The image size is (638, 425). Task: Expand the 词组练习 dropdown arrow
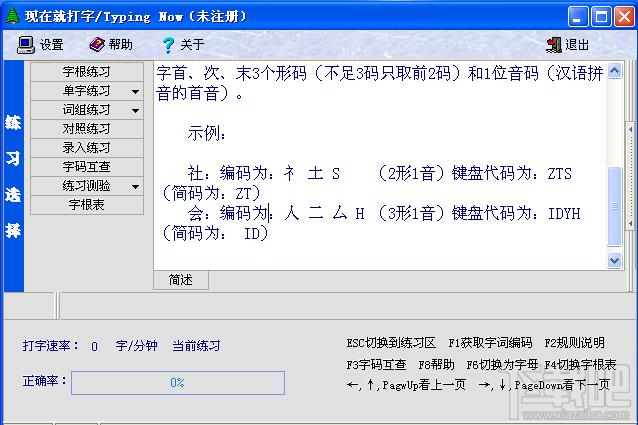135,111
